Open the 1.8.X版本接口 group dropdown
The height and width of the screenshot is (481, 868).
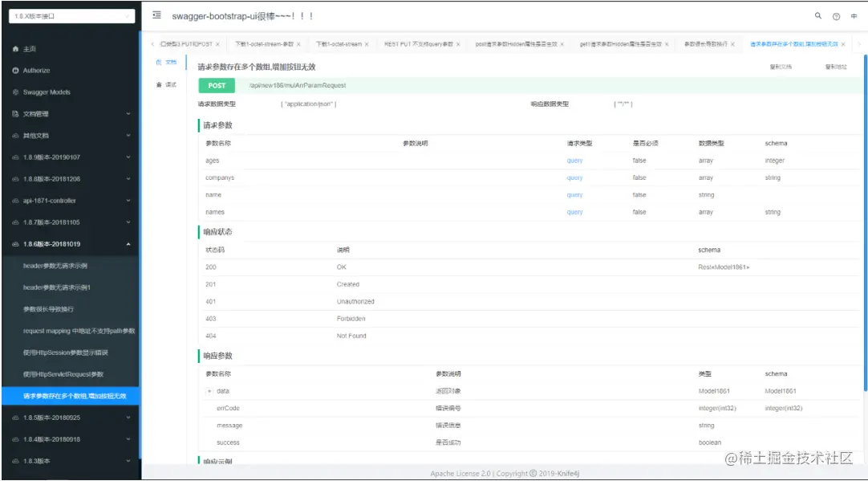click(71, 16)
